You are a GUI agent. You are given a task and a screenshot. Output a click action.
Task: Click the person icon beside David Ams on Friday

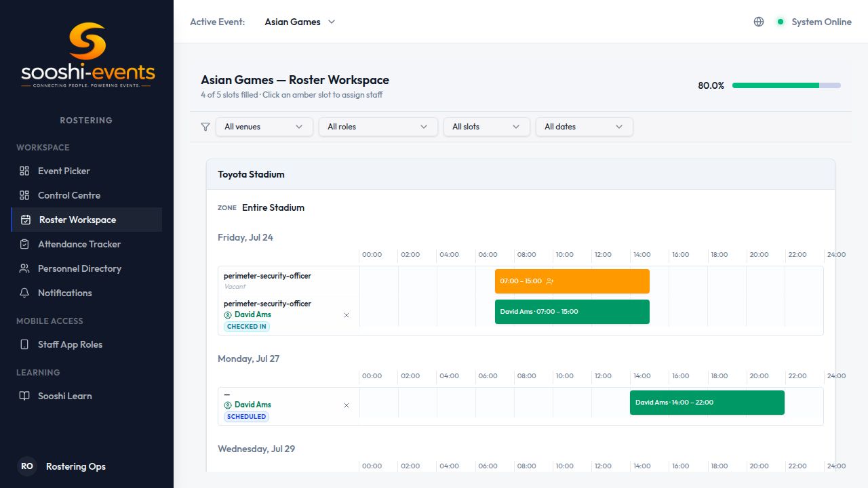(x=228, y=315)
